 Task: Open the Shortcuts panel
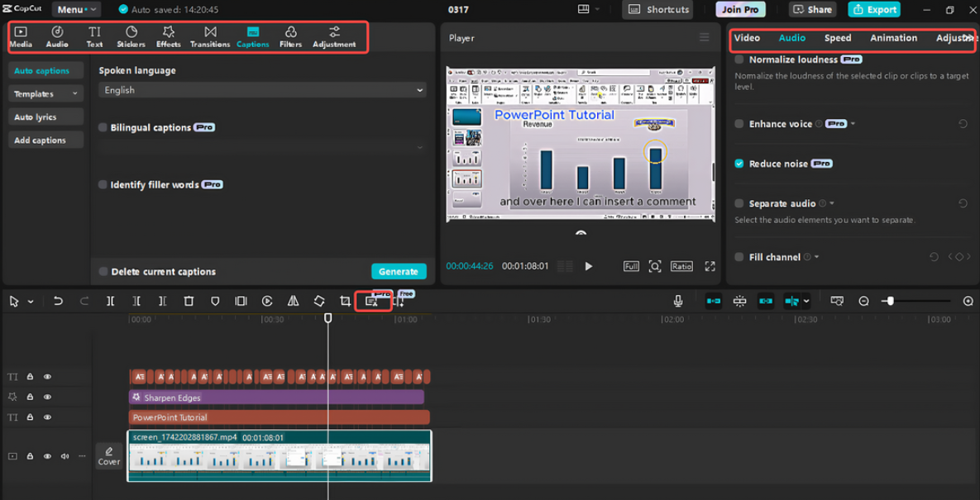coord(658,9)
